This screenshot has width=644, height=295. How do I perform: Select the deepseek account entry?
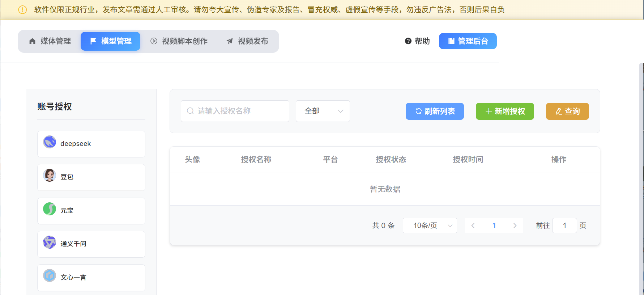[x=91, y=144]
